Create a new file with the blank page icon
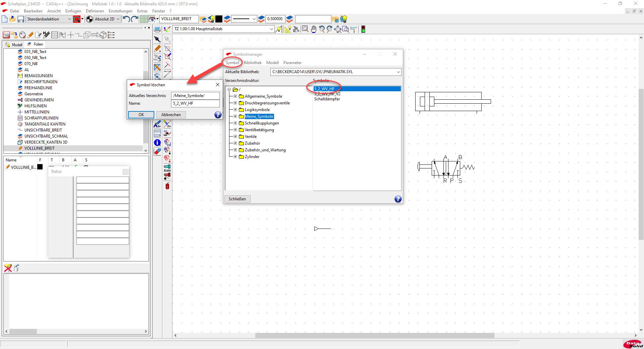 pyautogui.click(x=5, y=19)
